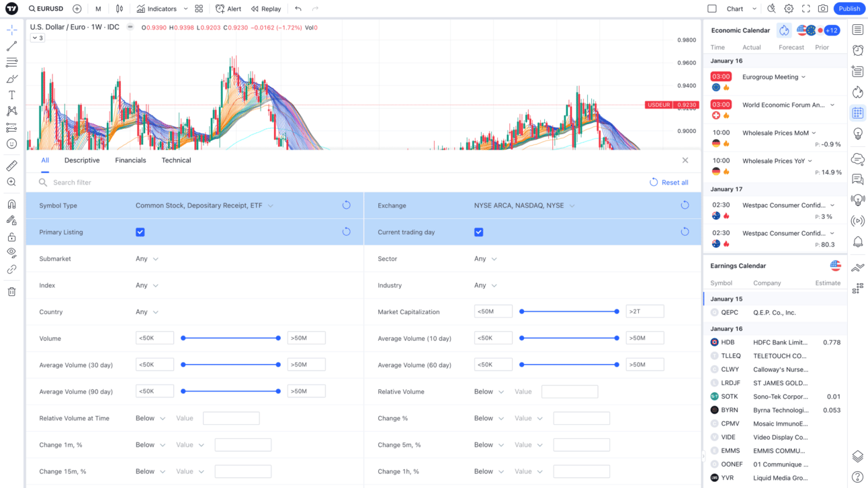Add a symbol with the plus icon

coord(77,9)
